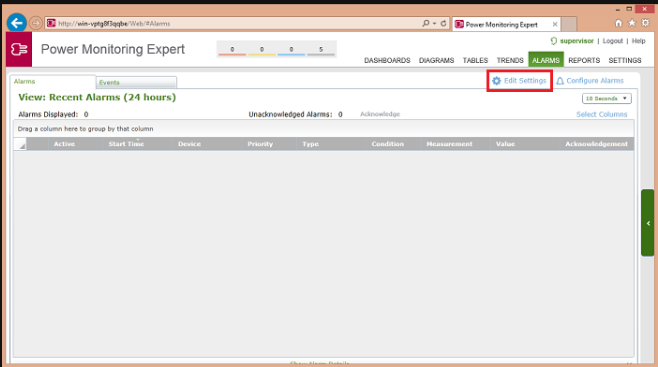The image size is (658, 367).
Task: Sort by the Measurement column header
Action: [449, 144]
